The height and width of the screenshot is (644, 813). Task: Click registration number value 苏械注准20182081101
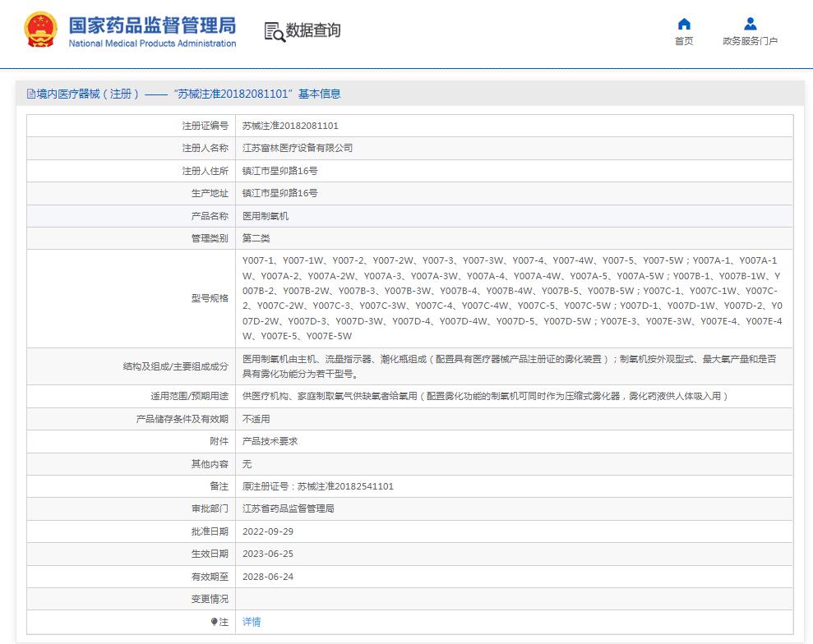point(290,126)
